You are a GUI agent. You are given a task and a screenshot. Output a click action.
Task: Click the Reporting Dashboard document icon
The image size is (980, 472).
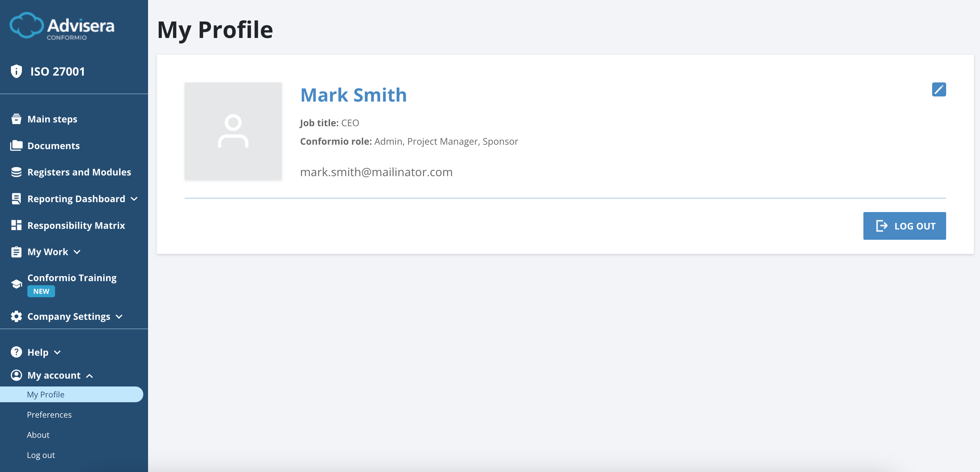(x=16, y=198)
